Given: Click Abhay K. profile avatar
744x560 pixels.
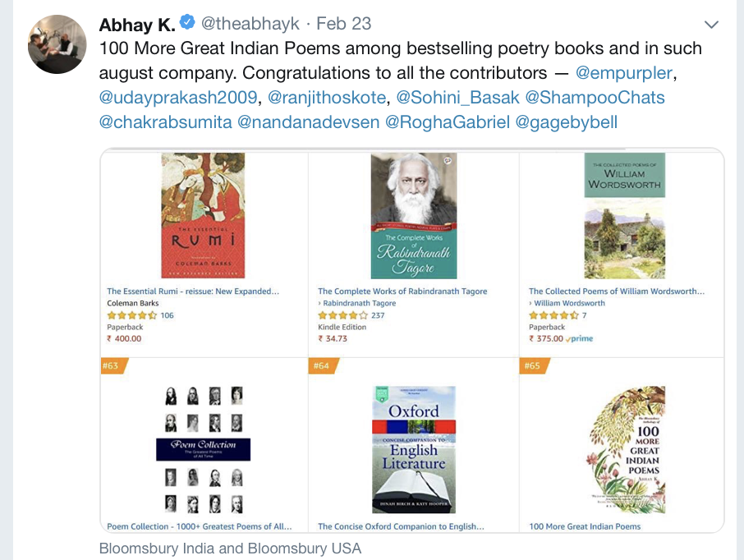Looking at the screenshot, I should tap(57, 44).
